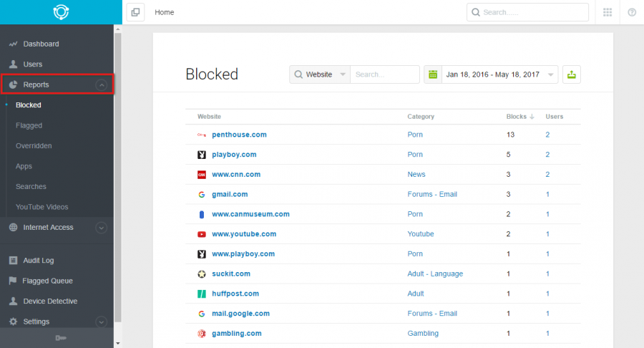Click users count for penthouse.com
Image resolution: width=644 pixels, height=348 pixels.
pyautogui.click(x=547, y=135)
